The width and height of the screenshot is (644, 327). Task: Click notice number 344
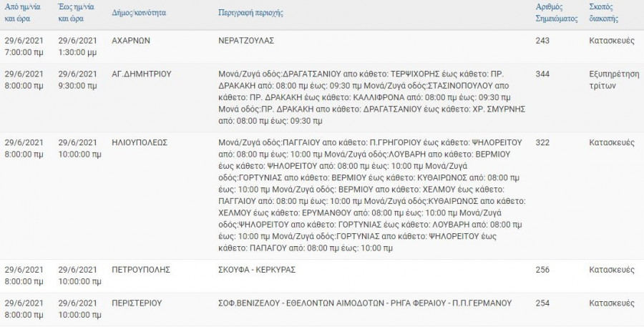tap(542, 74)
